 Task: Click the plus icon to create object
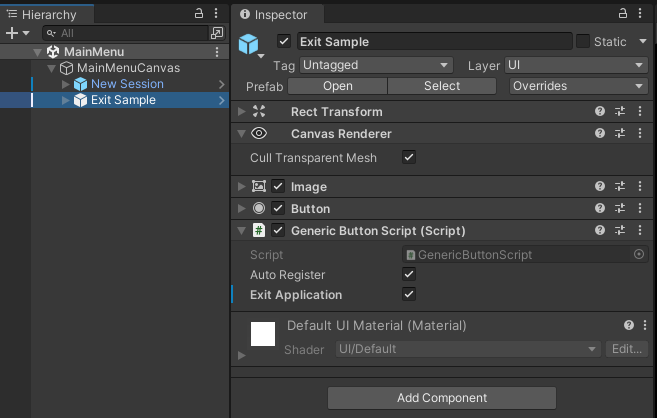12,33
